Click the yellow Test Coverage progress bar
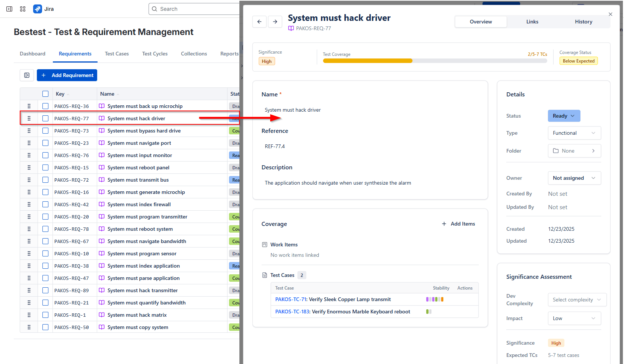Image resolution: width=624 pixels, height=364 pixels. click(368, 60)
